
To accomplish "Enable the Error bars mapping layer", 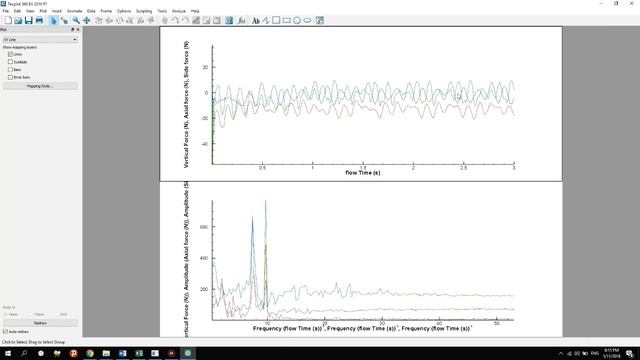I will click(x=10, y=77).
